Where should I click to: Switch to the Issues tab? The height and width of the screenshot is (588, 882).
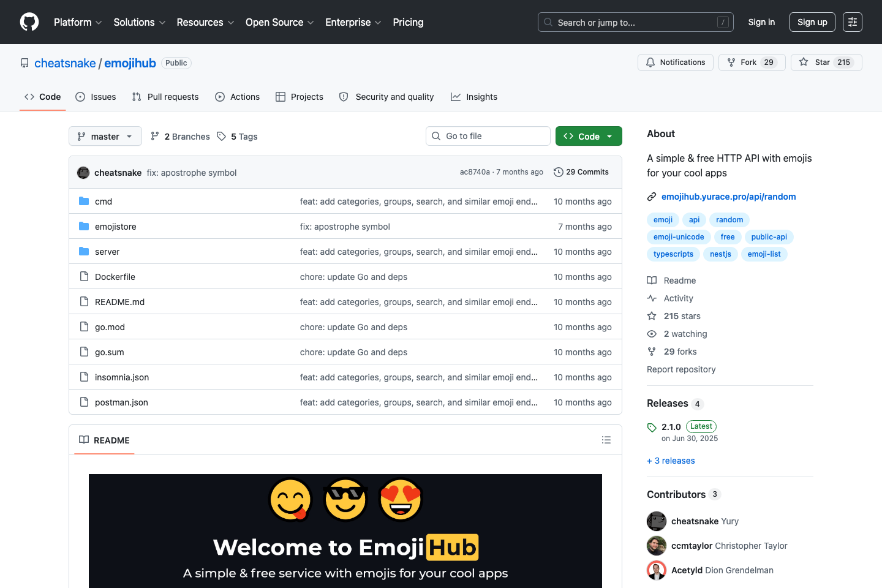pyautogui.click(x=96, y=97)
